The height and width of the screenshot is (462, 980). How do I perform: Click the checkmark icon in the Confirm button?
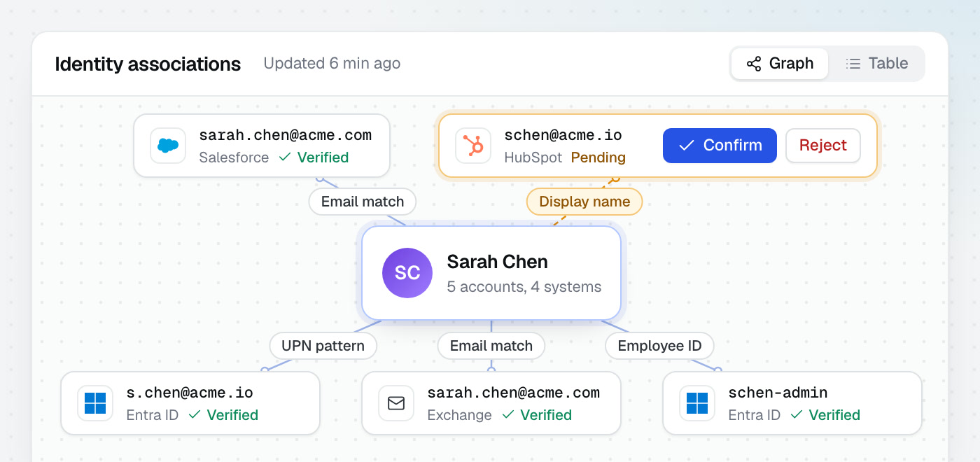[x=687, y=146]
